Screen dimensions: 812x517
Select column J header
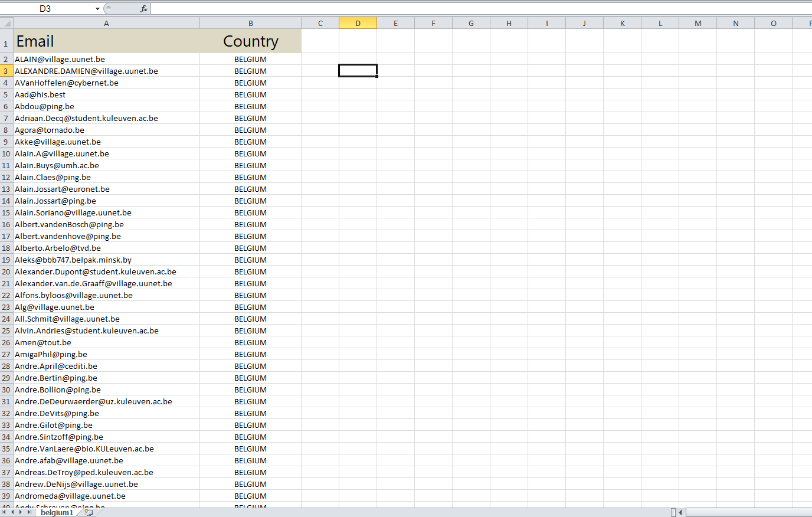tap(585, 24)
